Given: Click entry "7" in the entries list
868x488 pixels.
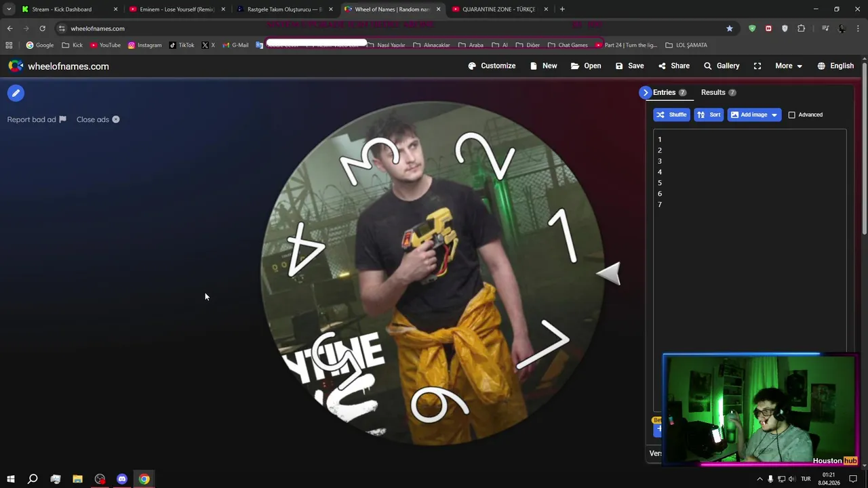Looking at the screenshot, I should 660,205.
